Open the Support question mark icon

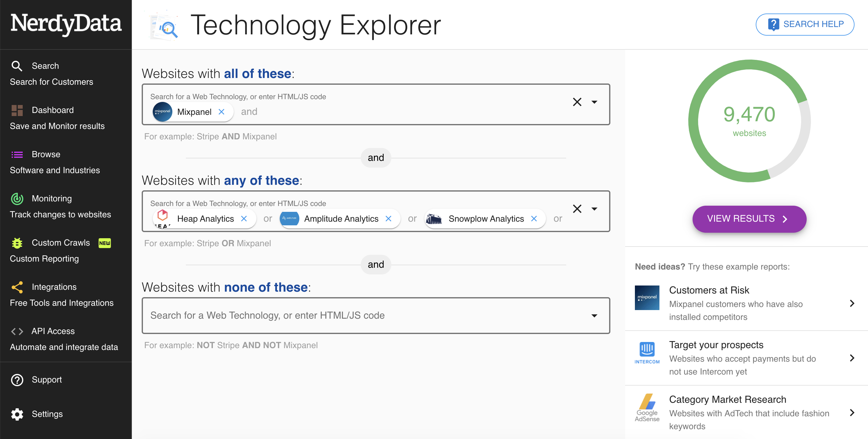coord(17,380)
